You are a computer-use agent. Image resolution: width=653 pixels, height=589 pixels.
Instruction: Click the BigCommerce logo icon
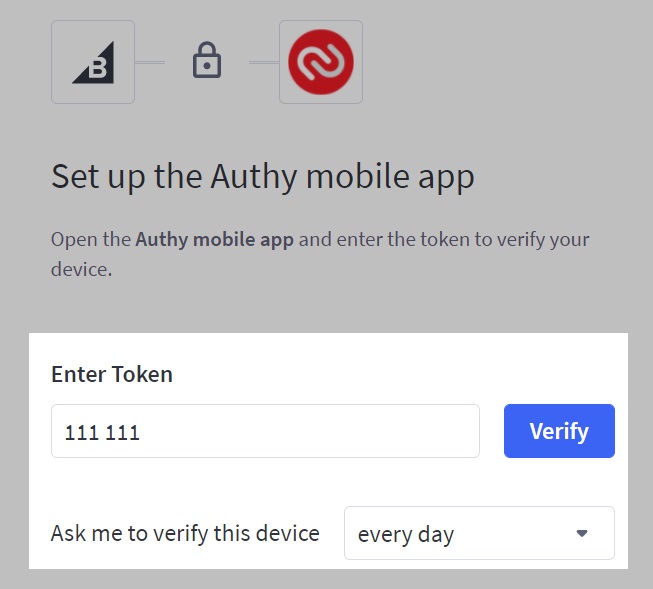point(93,62)
